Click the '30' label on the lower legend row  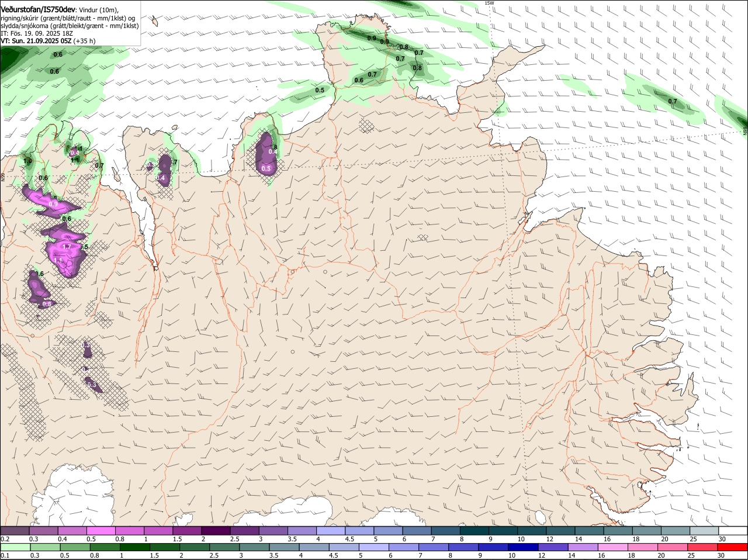(721, 555)
